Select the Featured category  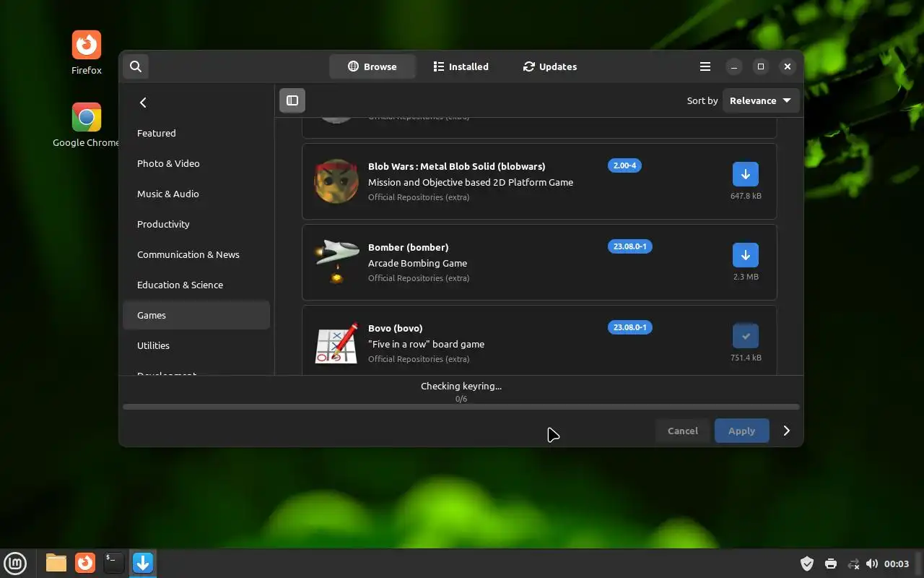(x=196, y=133)
